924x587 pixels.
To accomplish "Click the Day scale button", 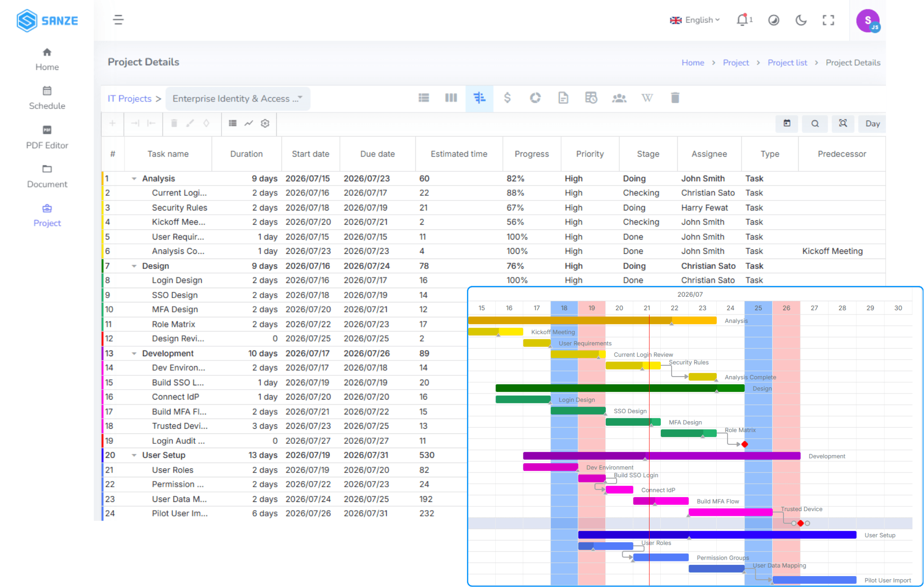I will pyautogui.click(x=872, y=124).
